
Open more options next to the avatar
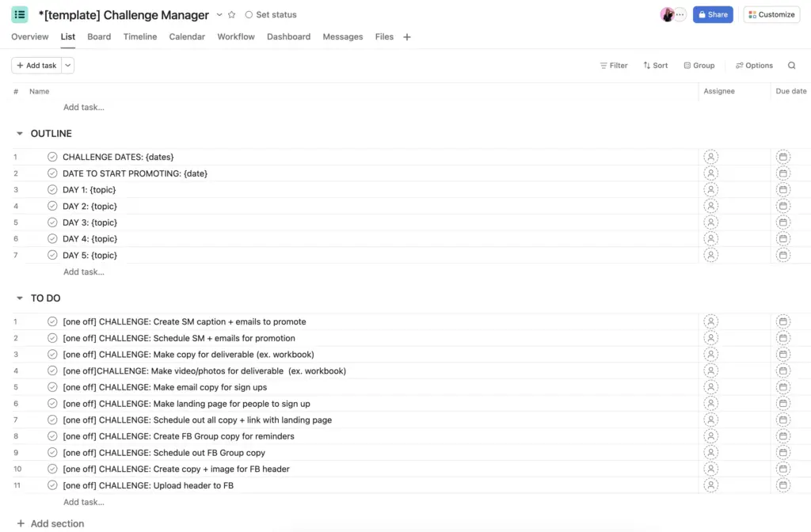[680, 14]
